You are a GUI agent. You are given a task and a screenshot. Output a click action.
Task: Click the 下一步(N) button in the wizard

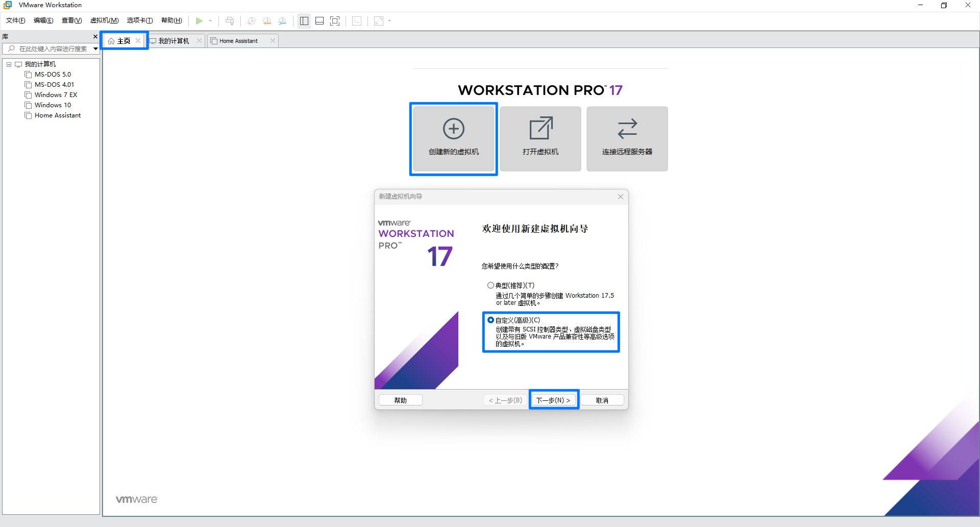tap(553, 400)
